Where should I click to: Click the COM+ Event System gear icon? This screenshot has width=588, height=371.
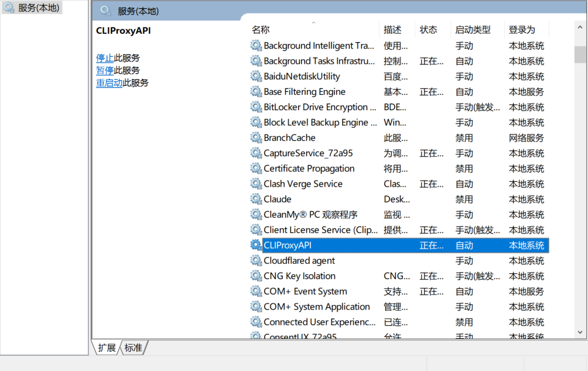(x=256, y=291)
